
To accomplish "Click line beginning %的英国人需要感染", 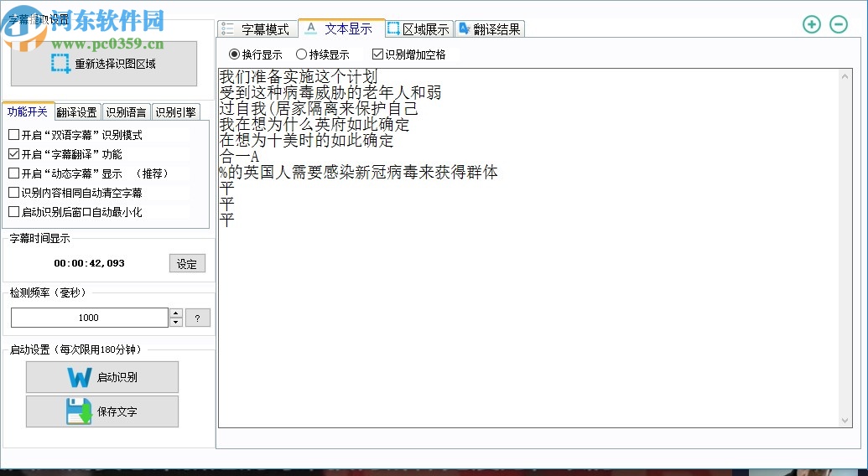I will 359,173.
